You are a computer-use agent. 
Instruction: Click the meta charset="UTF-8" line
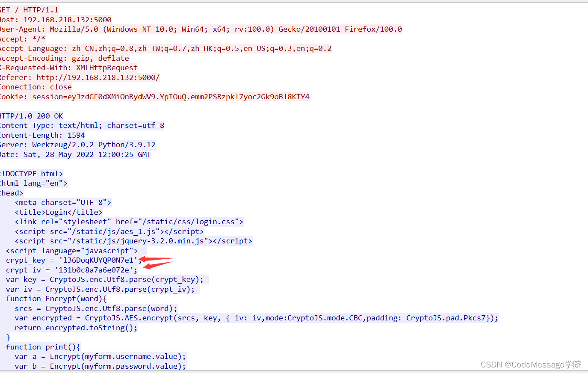[63, 202]
